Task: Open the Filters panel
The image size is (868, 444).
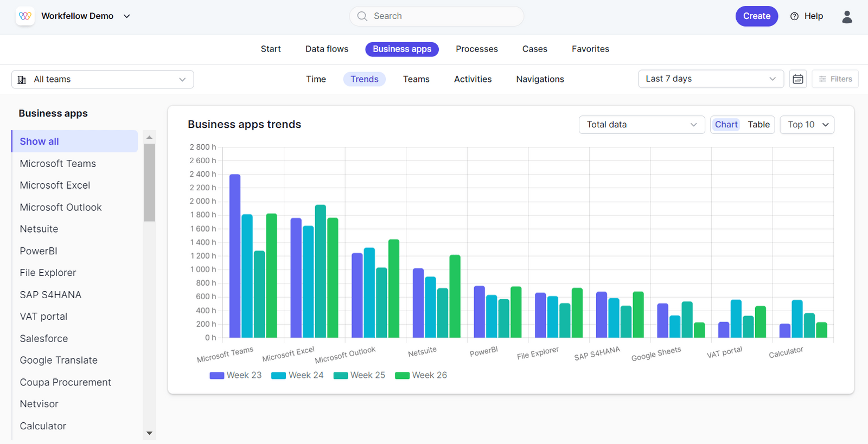Action: coord(835,79)
